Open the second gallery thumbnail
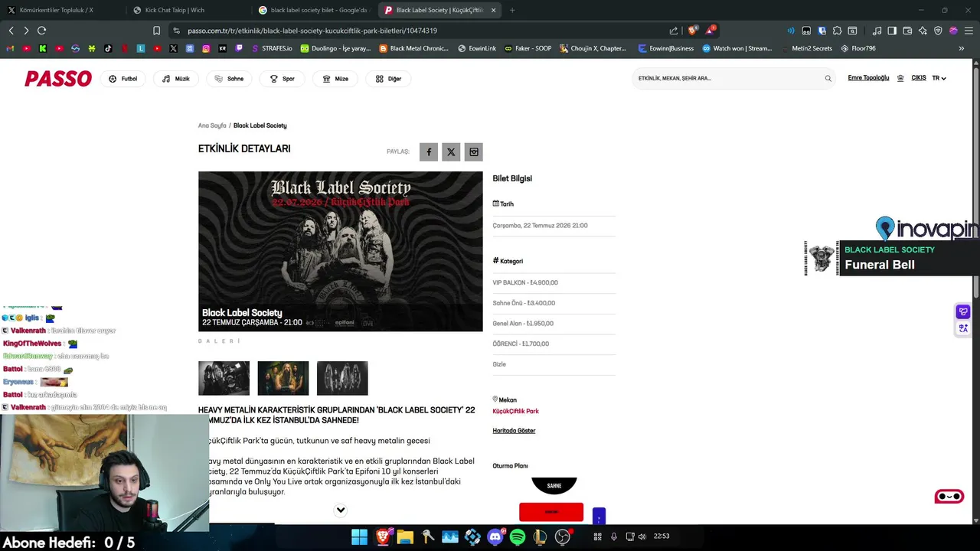 (283, 378)
